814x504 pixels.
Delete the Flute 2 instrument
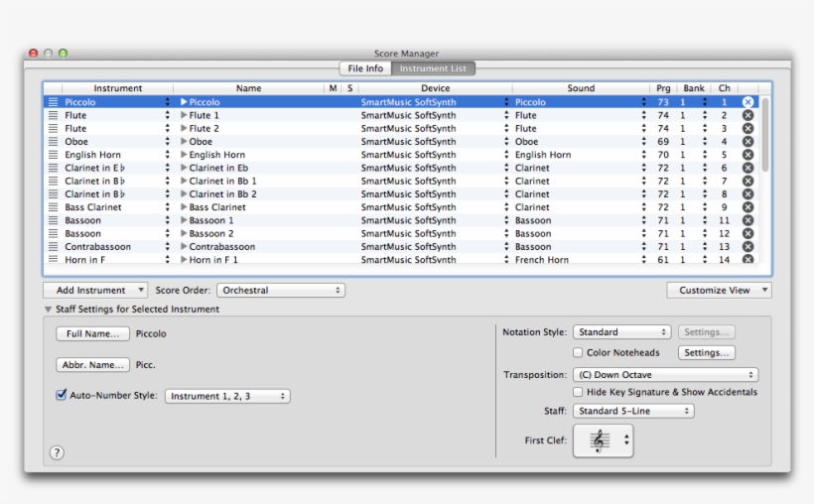(x=747, y=128)
